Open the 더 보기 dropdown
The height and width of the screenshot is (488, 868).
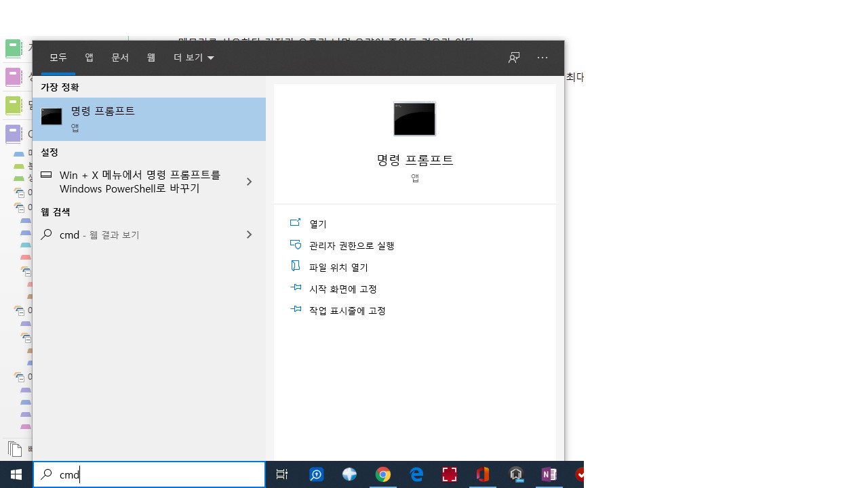pyautogui.click(x=194, y=58)
